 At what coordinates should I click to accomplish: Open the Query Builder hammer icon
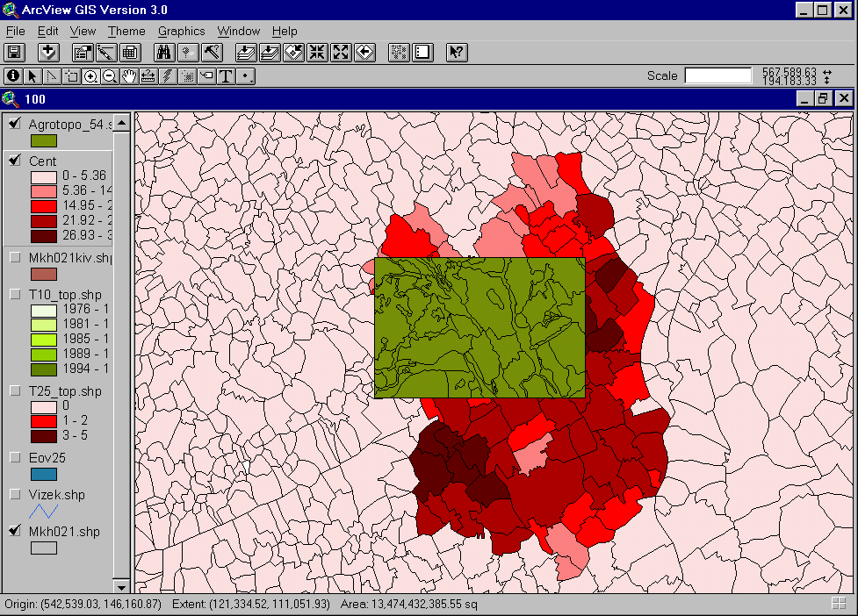click(212, 52)
